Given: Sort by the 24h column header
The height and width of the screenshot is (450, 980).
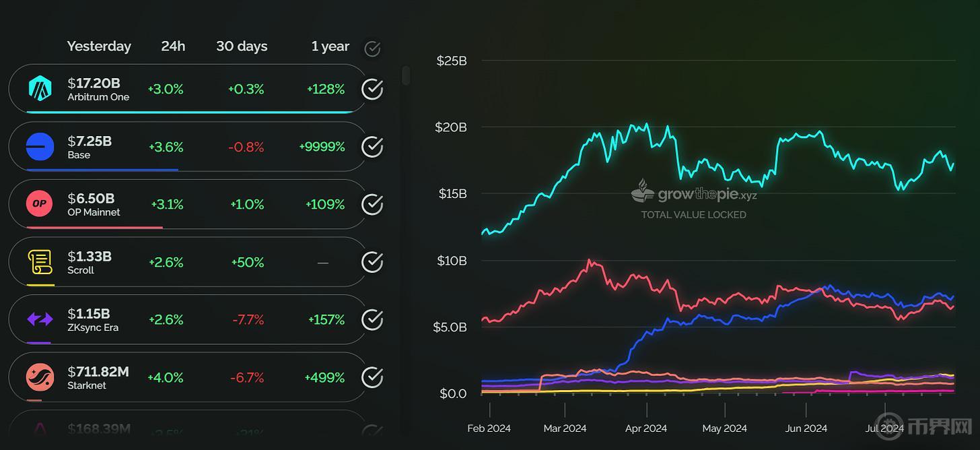Looking at the screenshot, I should click(173, 46).
